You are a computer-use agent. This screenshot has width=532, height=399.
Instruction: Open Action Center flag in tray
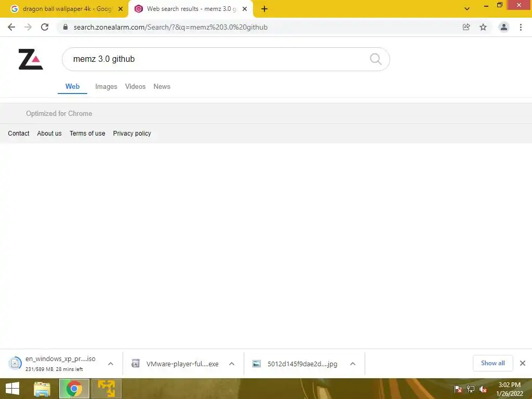[x=458, y=389]
